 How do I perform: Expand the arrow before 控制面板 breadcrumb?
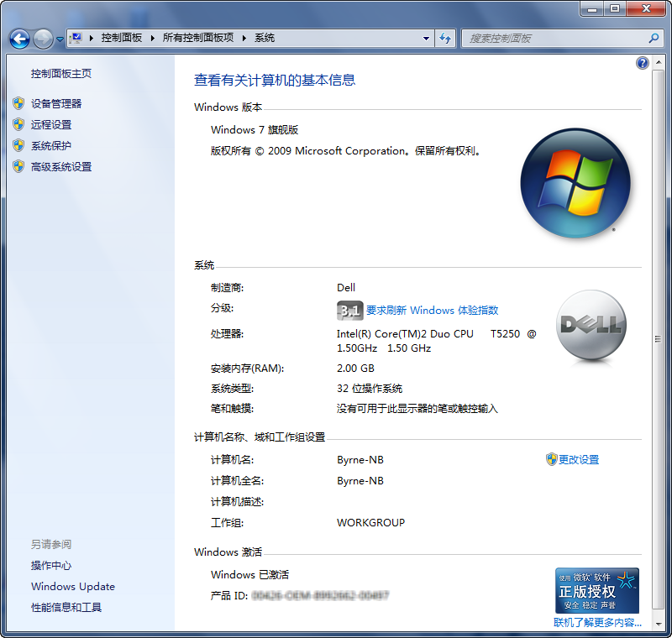pyautogui.click(x=92, y=38)
